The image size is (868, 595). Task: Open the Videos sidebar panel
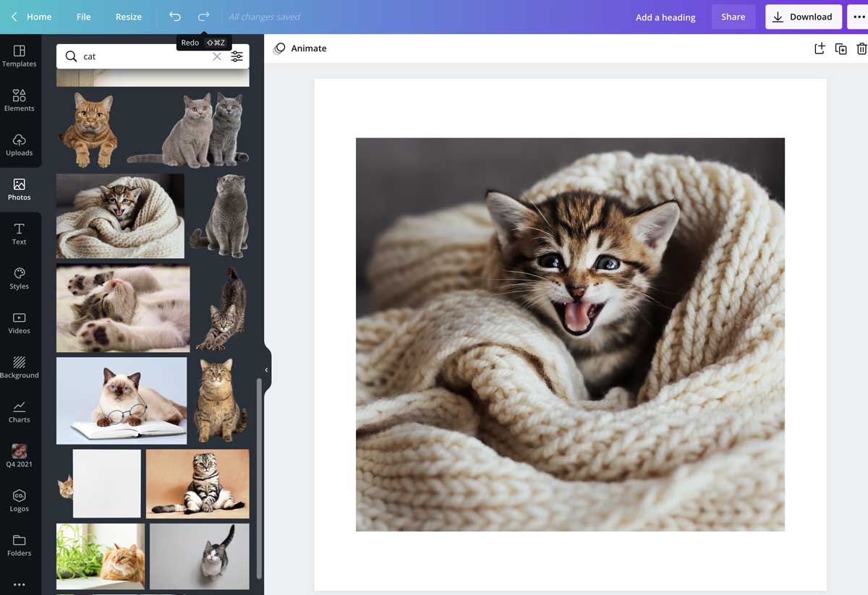click(20, 322)
